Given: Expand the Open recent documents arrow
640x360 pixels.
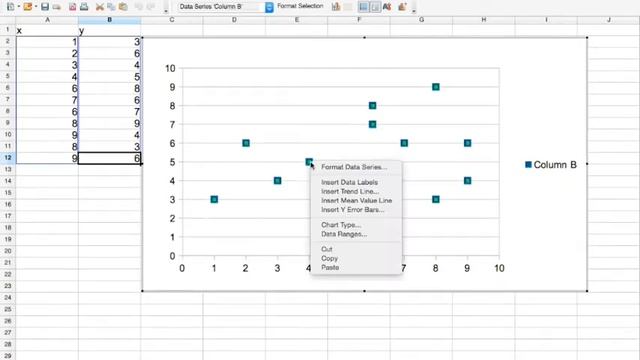Looking at the screenshot, I should tap(36, 7).
